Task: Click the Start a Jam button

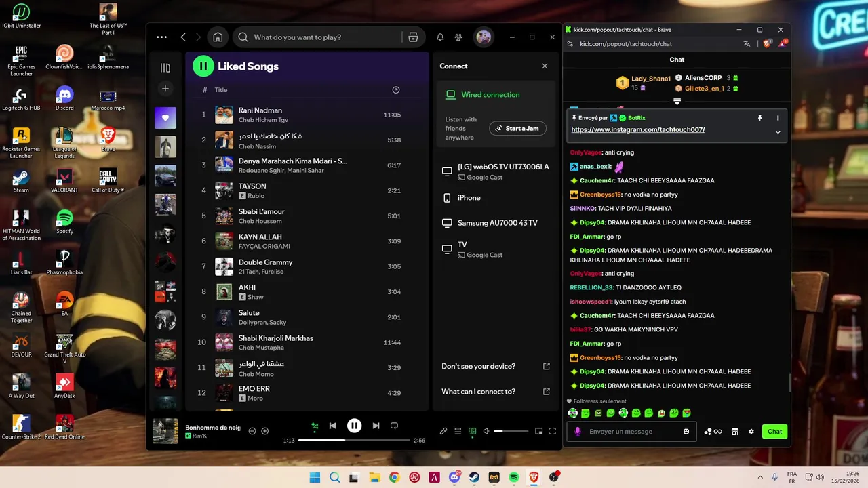Action: [x=517, y=128]
